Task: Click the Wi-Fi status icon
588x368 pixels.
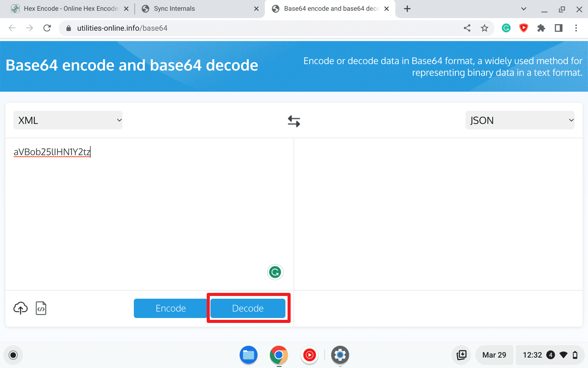Action: pos(563,355)
